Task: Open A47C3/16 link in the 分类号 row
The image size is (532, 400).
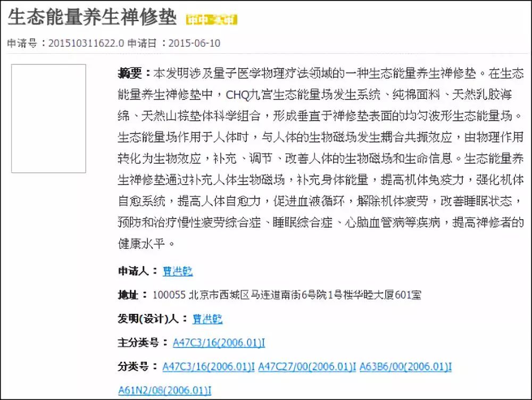Action: (209, 366)
